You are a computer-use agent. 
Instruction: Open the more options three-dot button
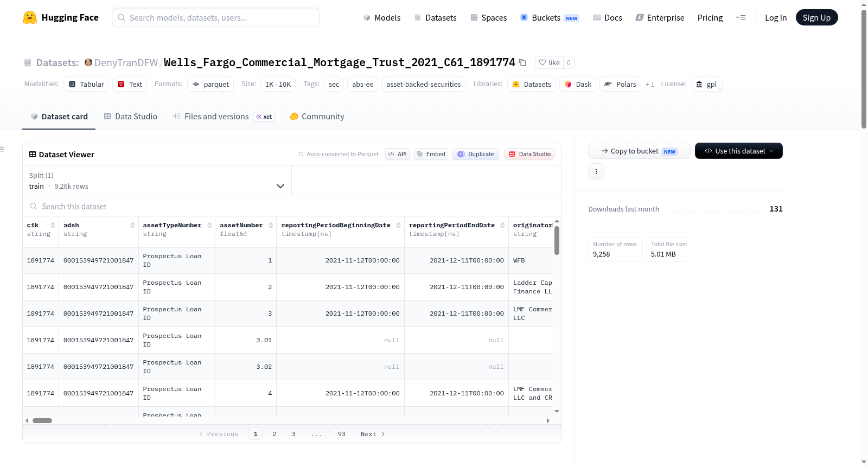596,171
